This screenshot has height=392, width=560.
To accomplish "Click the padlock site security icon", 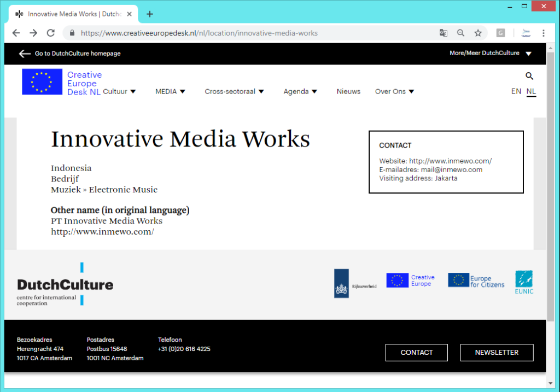I will pyautogui.click(x=72, y=33).
